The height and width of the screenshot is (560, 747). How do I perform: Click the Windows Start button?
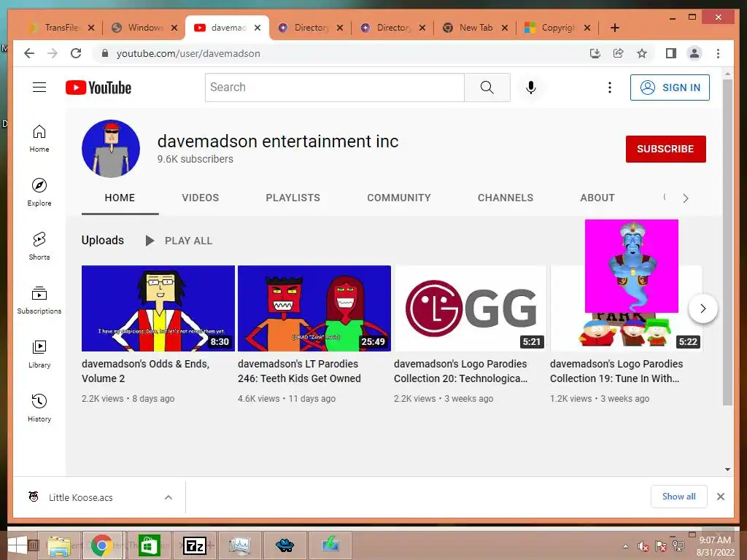pyautogui.click(x=18, y=545)
